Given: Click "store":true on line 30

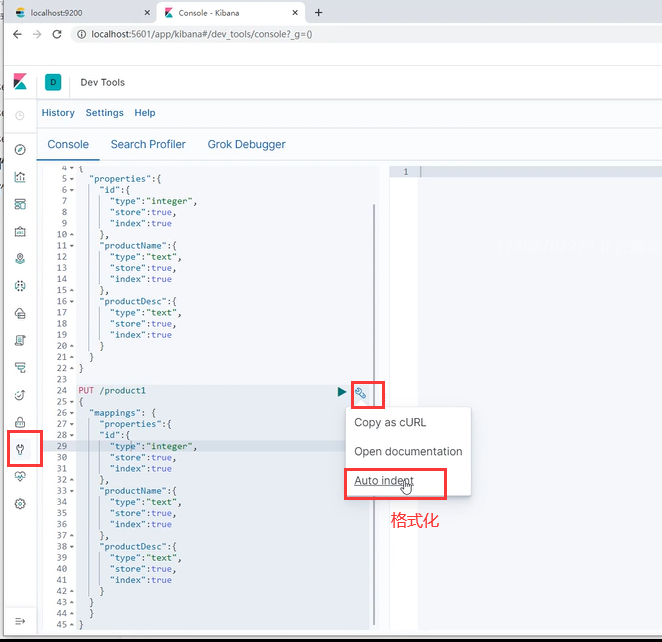Looking at the screenshot, I should tap(143, 458).
